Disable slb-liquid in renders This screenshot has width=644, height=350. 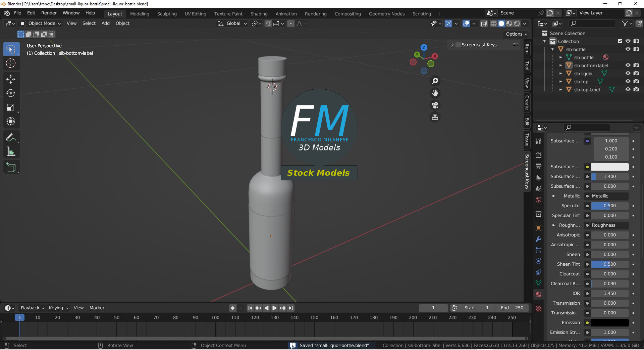coord(636,74)
